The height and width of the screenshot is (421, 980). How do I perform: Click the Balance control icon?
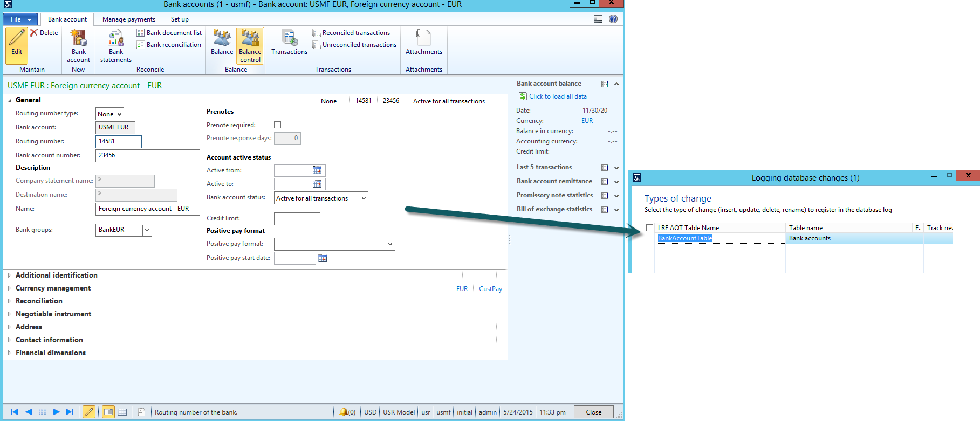click(x=250, y=38)
